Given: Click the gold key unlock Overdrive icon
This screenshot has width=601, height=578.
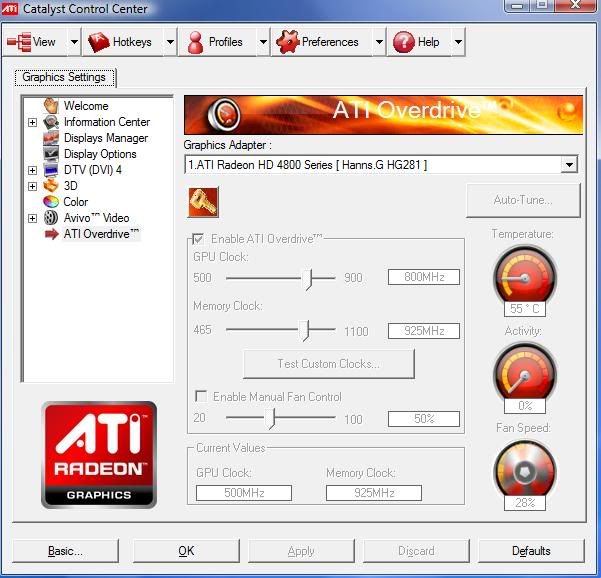Looking at the screenshot, I should [203, 203].
